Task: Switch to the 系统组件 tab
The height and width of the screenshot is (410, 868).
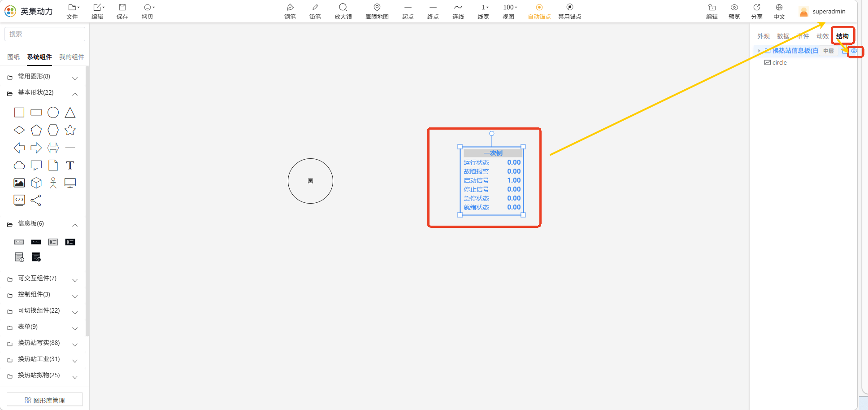Action: [39, 57]
